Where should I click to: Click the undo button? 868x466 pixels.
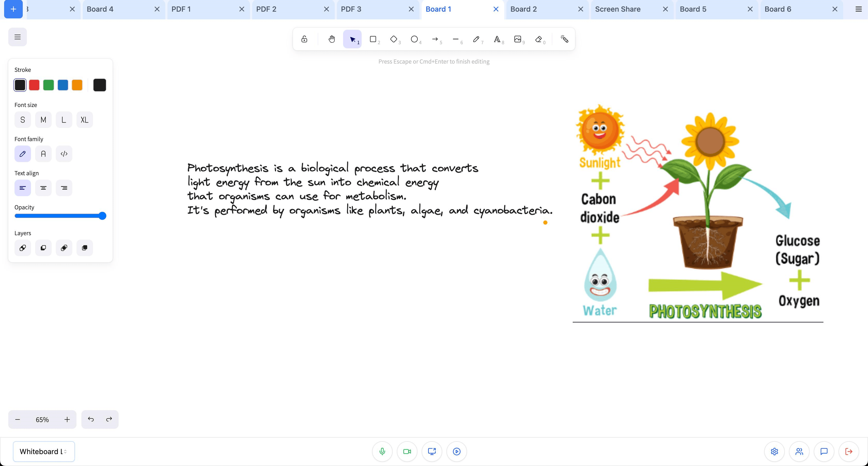pos(91,419)
